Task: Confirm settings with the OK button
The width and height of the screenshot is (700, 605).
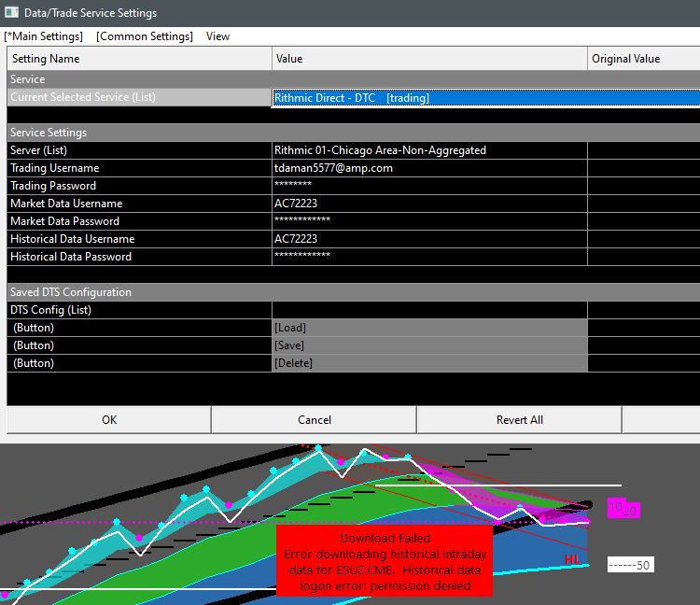Action: point(109,420)
